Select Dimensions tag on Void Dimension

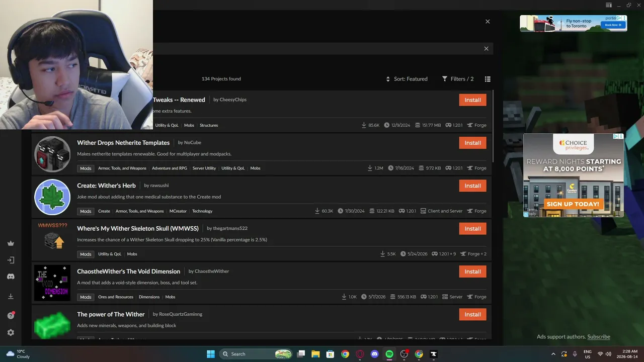coord(149,297)
